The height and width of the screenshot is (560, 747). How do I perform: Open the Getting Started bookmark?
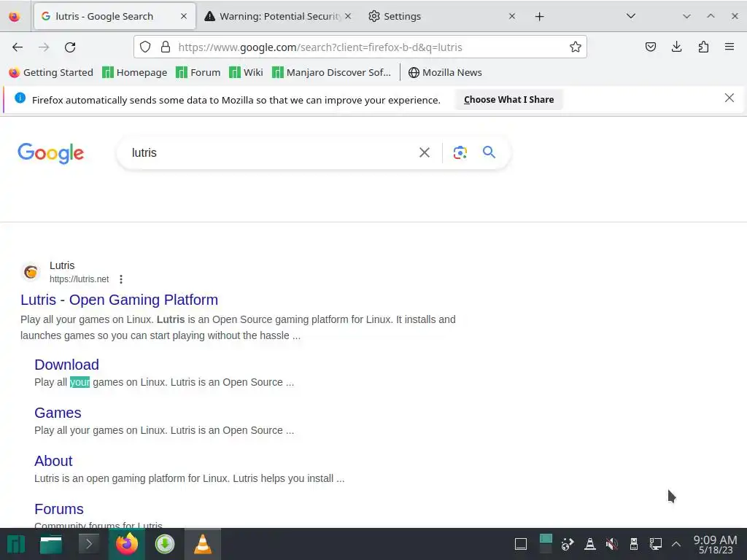click(51, 72)
